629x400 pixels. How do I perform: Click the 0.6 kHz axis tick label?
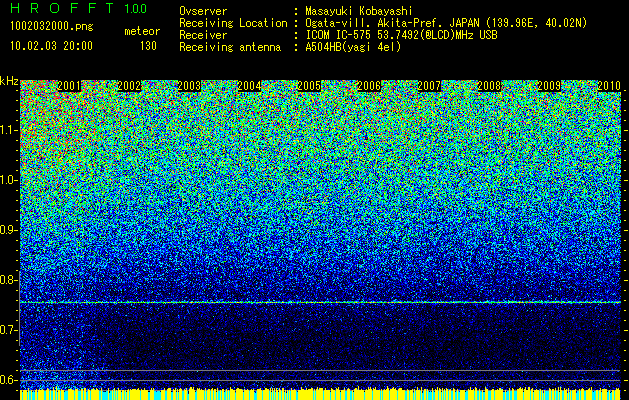pos(8,380)
